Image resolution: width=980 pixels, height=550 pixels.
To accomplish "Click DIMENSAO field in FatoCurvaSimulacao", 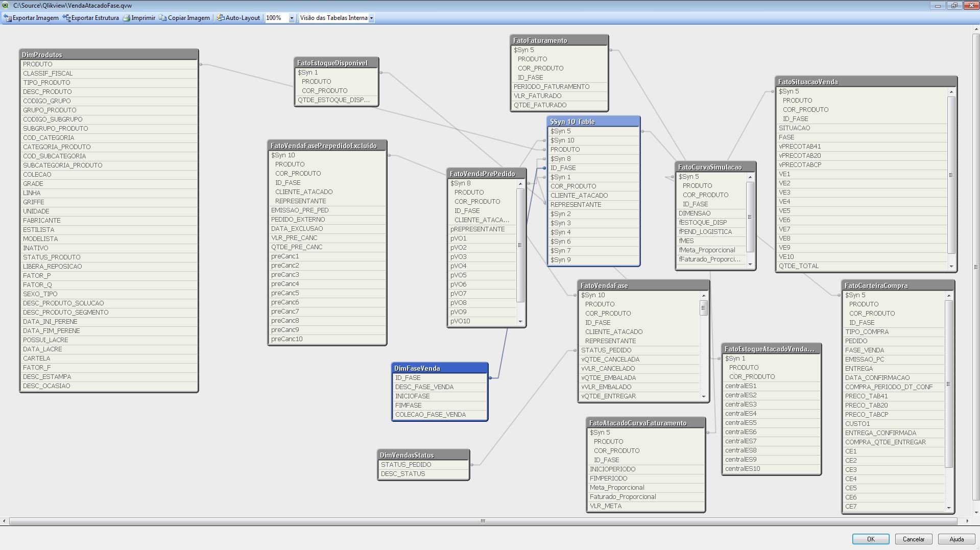I will coord(711,213).
